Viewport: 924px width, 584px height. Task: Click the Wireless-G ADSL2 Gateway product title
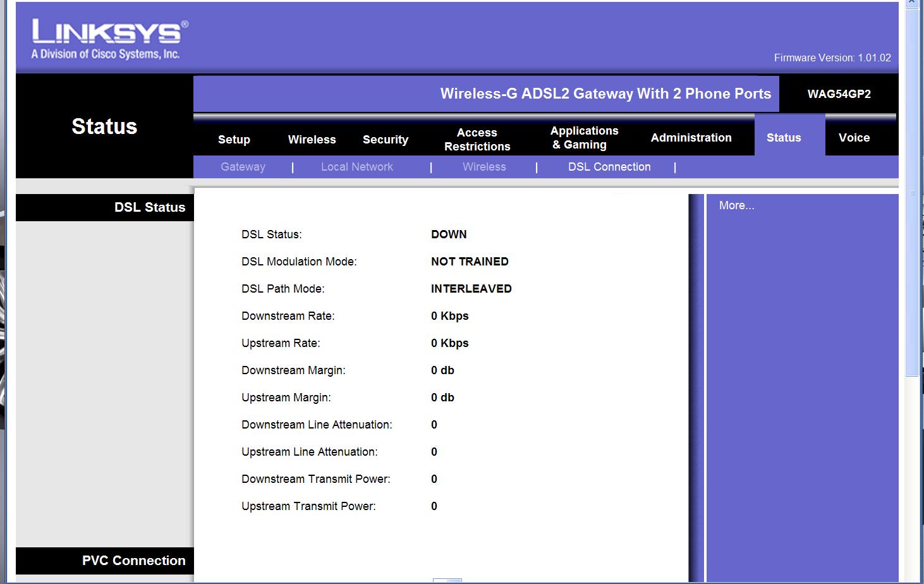(605, 94)
